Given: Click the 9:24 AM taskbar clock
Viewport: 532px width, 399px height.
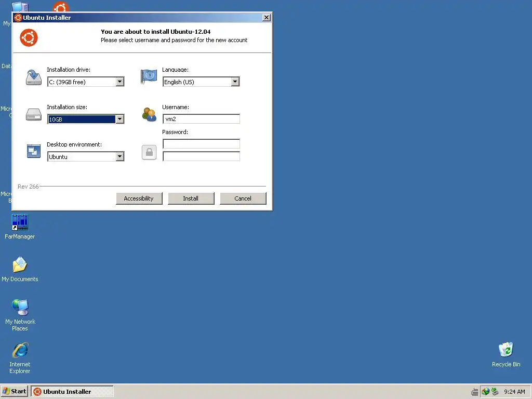Looking at the screenshot, I should tap(514, 392).
